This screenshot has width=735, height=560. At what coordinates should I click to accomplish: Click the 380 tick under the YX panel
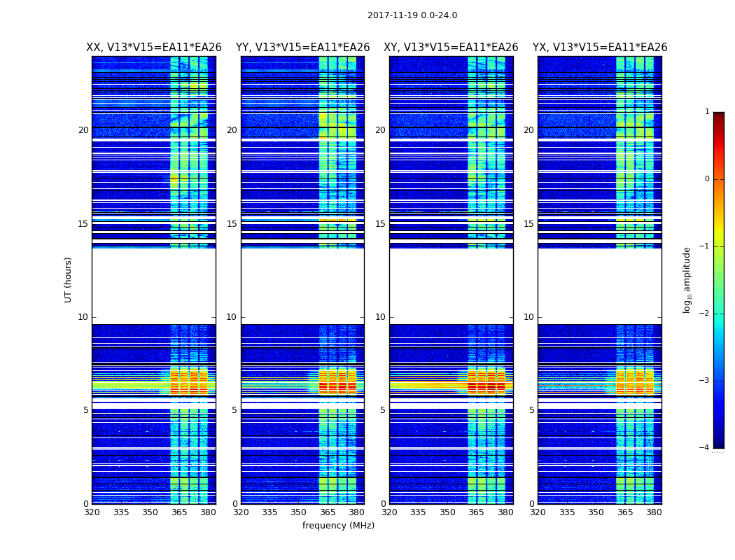[654, 512]
